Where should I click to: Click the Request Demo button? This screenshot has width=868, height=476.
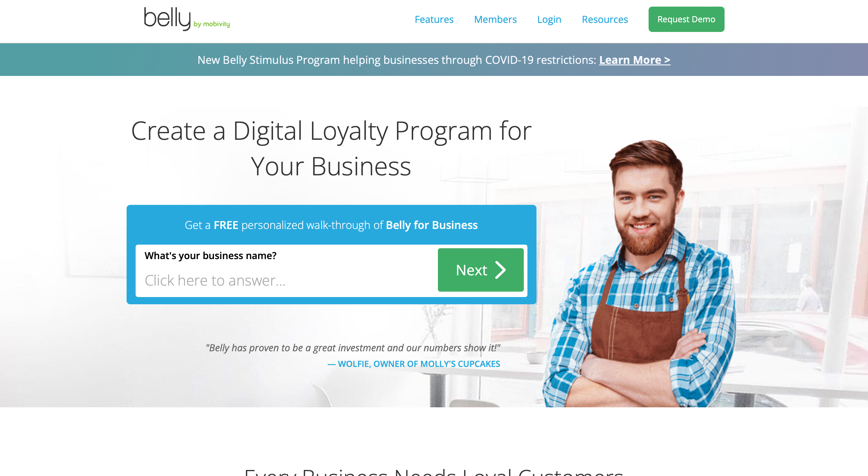[686, 19]
